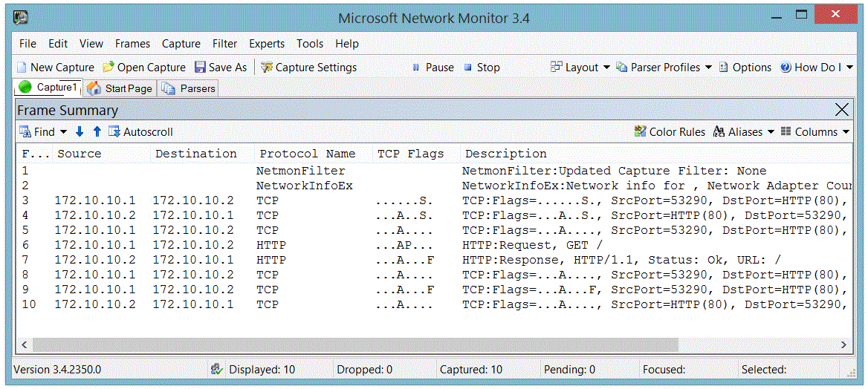Sort by the TCP Flags column header
The width and height of the screenshot is (868, 389).
coord(415,154)
